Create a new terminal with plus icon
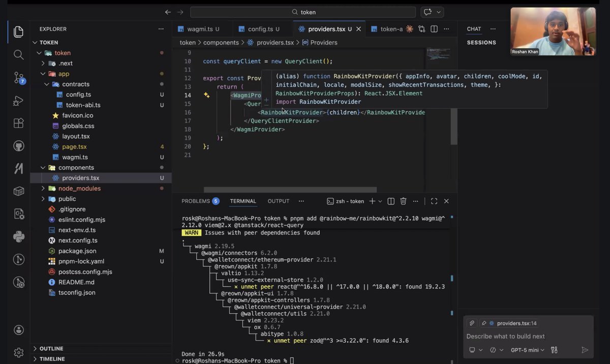Viewport: 610px width, 364px height. (x=372, y=201)
